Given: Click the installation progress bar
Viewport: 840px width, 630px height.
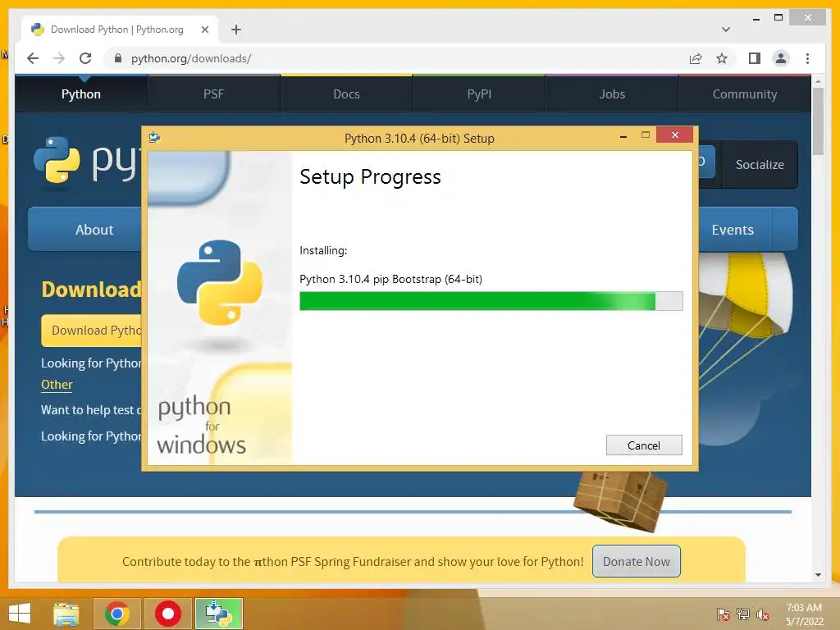Looking at the screenshot, I should 491,301.
